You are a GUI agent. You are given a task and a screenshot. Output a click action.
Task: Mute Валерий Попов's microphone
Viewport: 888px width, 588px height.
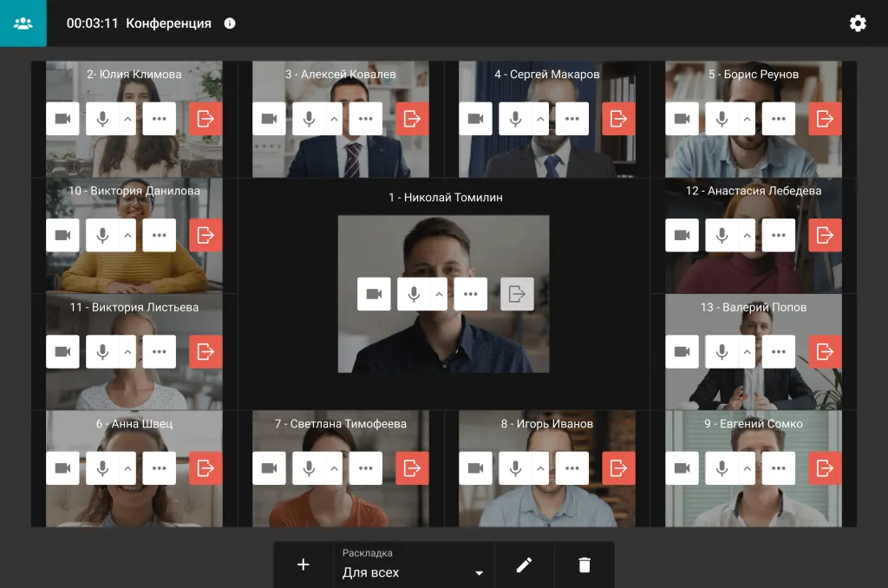(721, 351)
